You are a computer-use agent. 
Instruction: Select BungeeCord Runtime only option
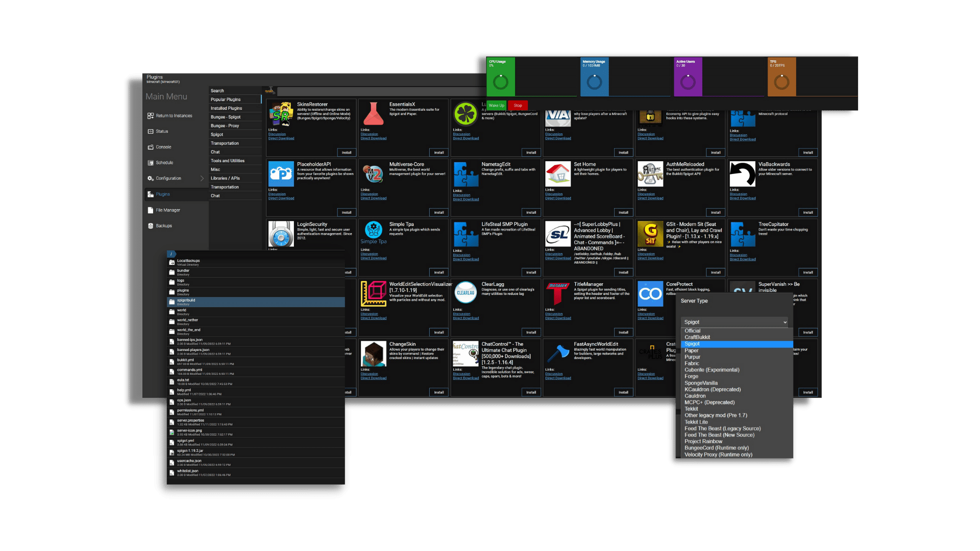pyautogui.click(x=718, y=448)
